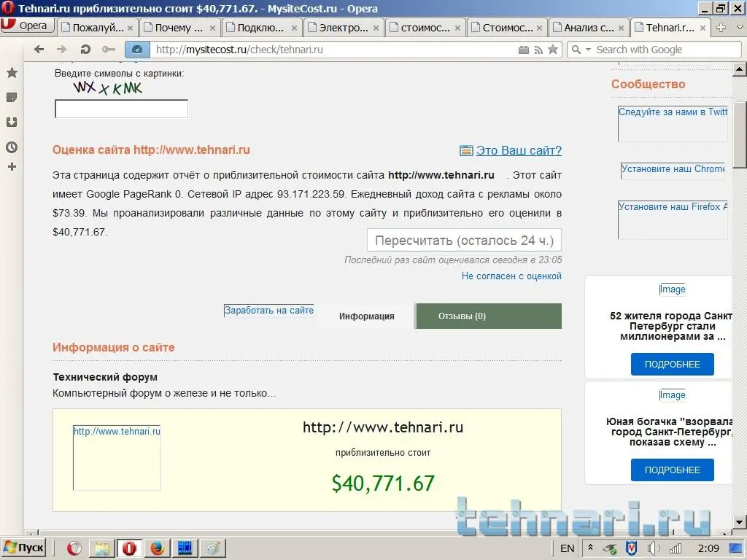
Task: Bookmark page with star icon in address bar
Action: pyautogui.click(x=553, y=50)
